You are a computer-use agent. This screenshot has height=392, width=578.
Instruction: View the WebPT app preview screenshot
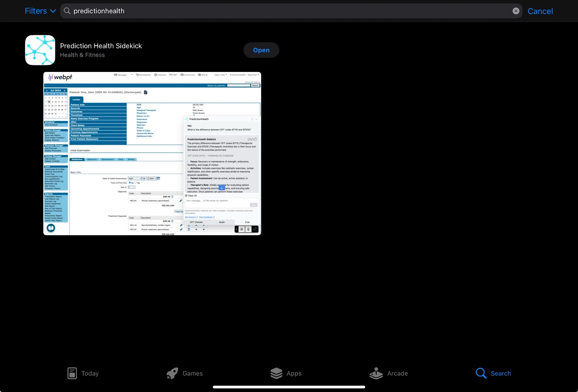tap(152, 154)
